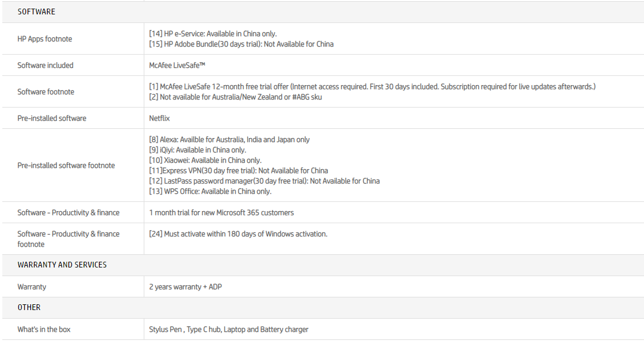Select the HP Adobe Bundle footnote text
The width and height of the screenshot is (644, 344).
click(241, 44)
